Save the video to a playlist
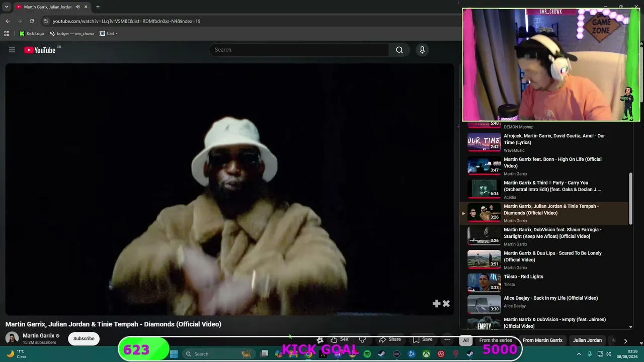644x362 pixels. tap(423, 340)
